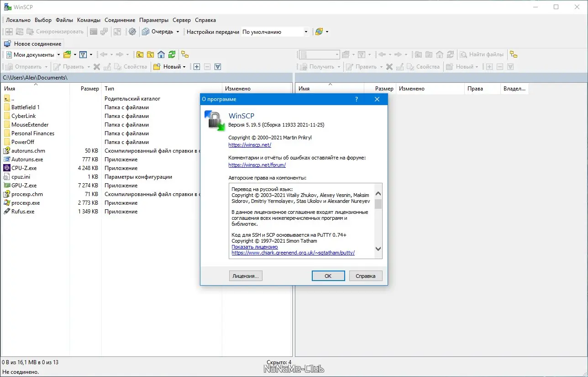Image resolution: width=588 pixels, height=377 pixels.
Task: Click the local invert selection icon
Action: coord(218,66)
